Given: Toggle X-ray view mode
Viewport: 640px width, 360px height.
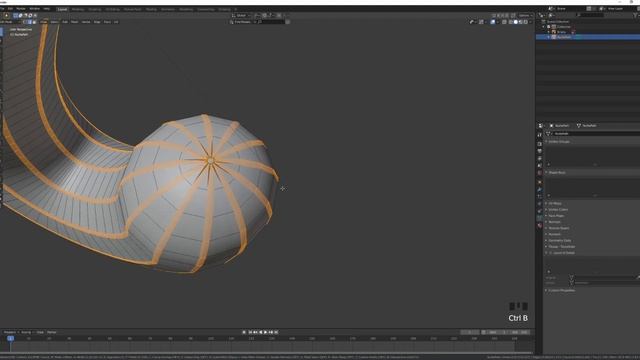Looking at the screenshot, I should tap(504, 22).
